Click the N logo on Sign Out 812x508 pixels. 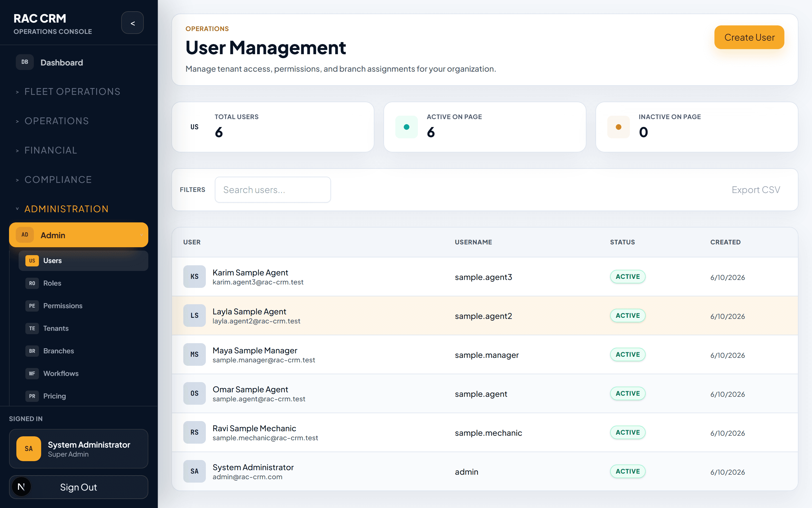tap(21, 487)
